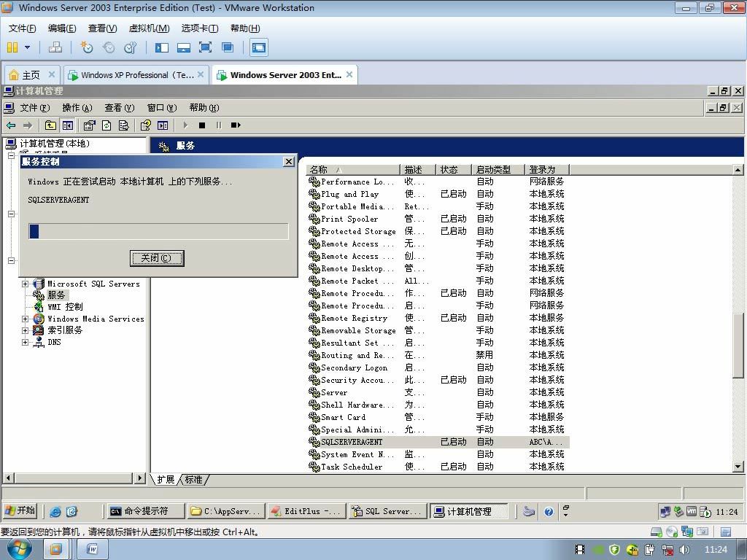Click the green back arrow in MMC toolbar
This screenshot has width=747, height=560.
coord(11,125)
